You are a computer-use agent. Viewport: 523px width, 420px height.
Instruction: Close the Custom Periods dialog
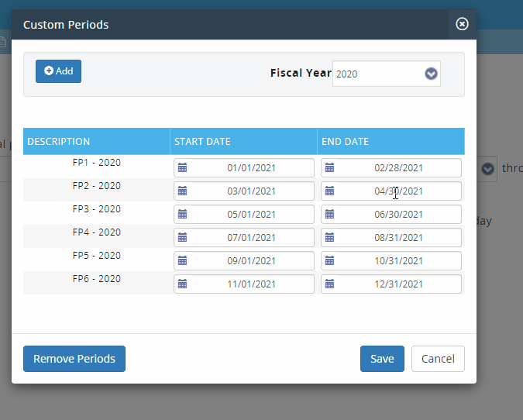(x=462, y=24)
